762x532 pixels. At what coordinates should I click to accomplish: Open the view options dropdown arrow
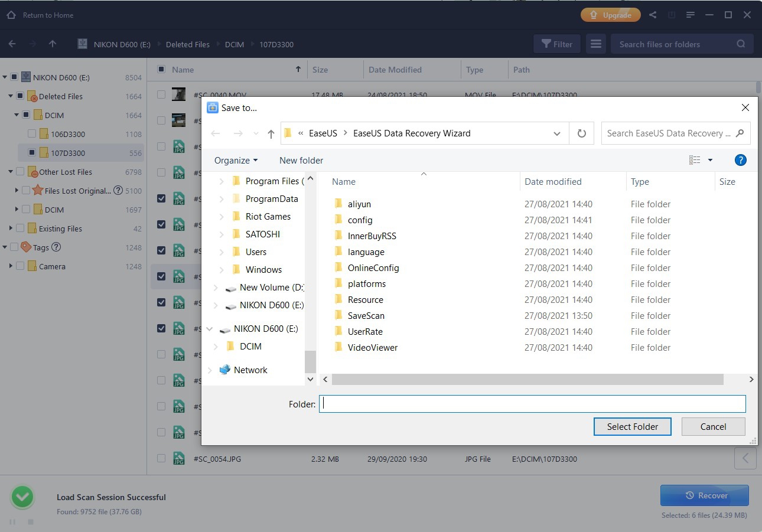pos(710,160)
